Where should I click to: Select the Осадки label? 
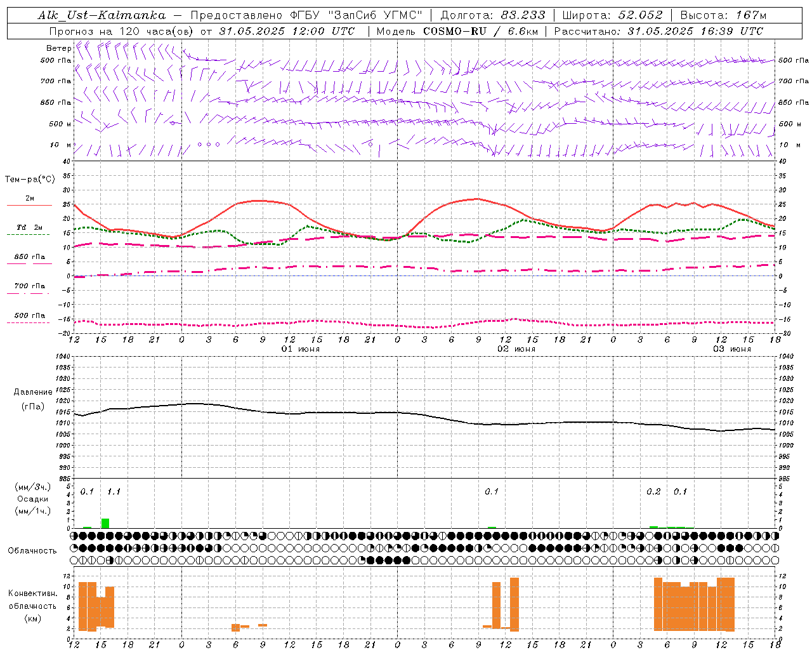(x=33, y=499)
